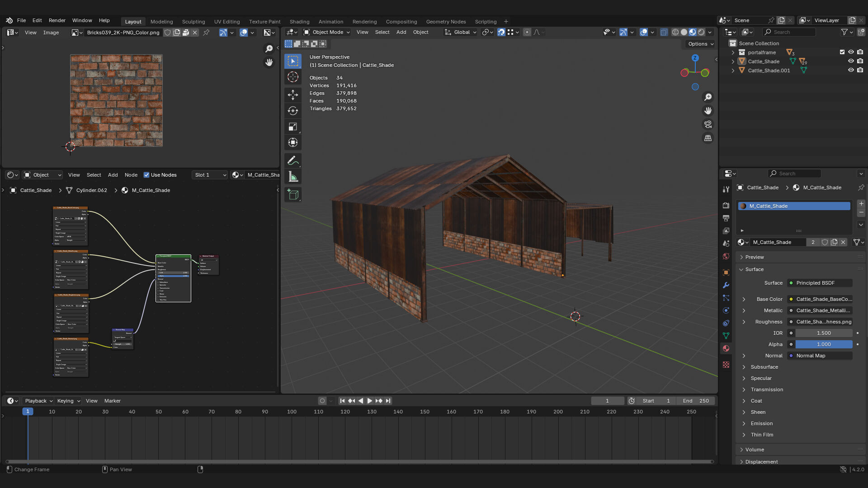Click the viewport zoom magnifier icon
This screenshot has height=488, width=868.
pos(708,97)
